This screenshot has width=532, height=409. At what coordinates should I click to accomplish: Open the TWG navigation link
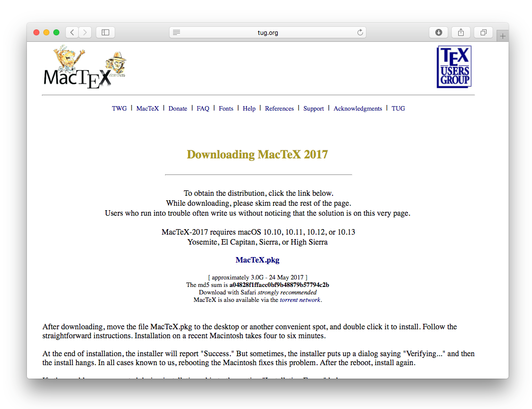(x=119, y=109)
